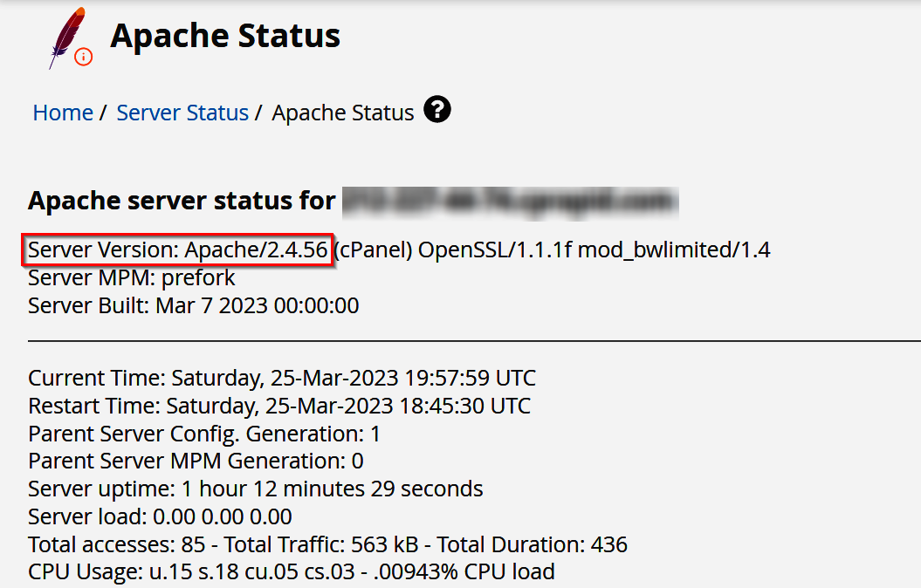Select the Server MPM prefork line
The height and width of the screenshot is (588, 921).
pyautogui.click(x=130, y=277)
